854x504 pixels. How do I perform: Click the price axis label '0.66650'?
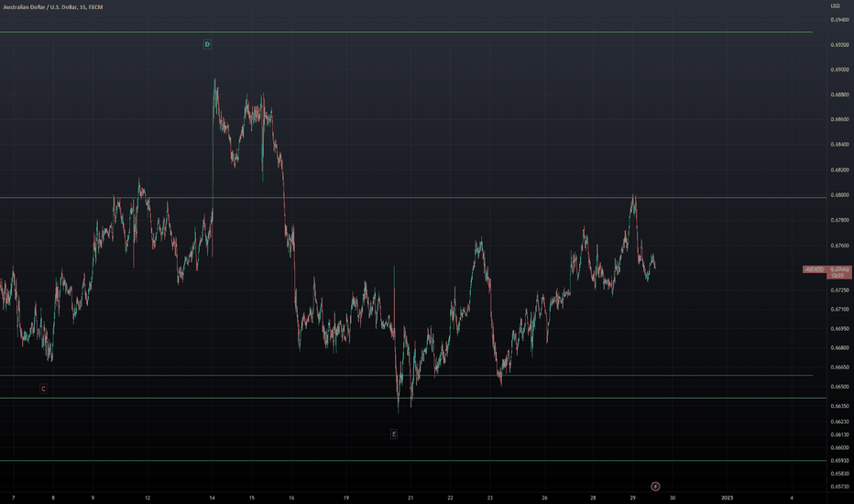click(839, 367)
